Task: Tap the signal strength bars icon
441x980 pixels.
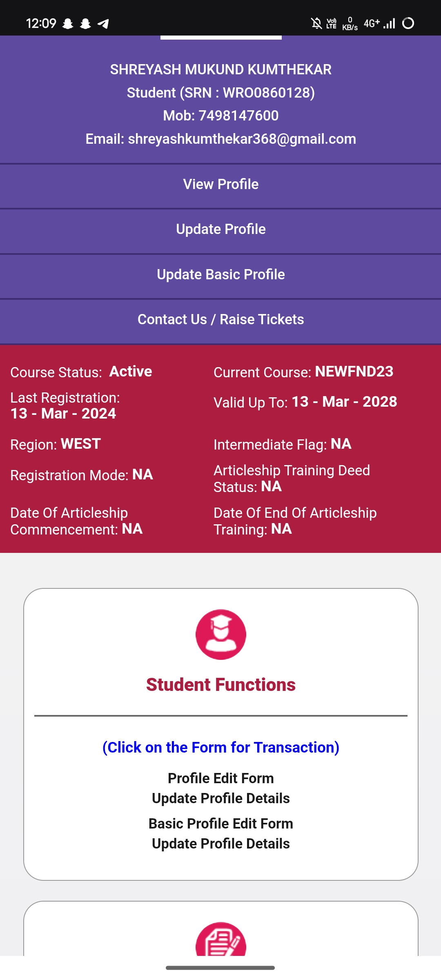Action: pyautogui.click(x=389, y=23)
